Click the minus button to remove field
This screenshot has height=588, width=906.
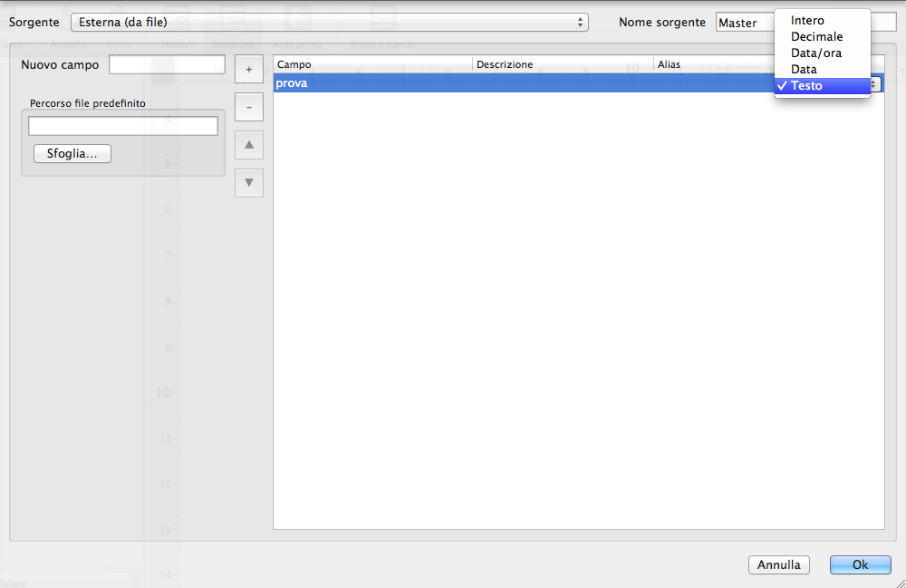(x=248, y=107)
